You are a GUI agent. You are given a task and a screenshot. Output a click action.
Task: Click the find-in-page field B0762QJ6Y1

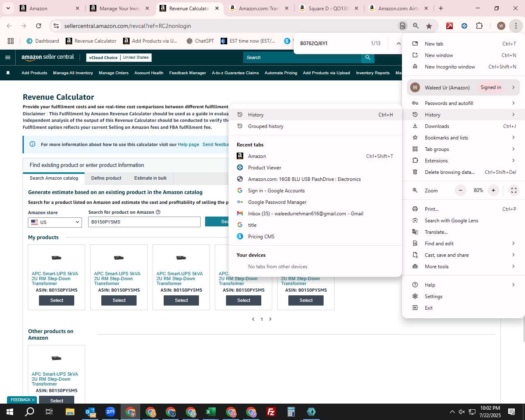[x=332, y=43]
